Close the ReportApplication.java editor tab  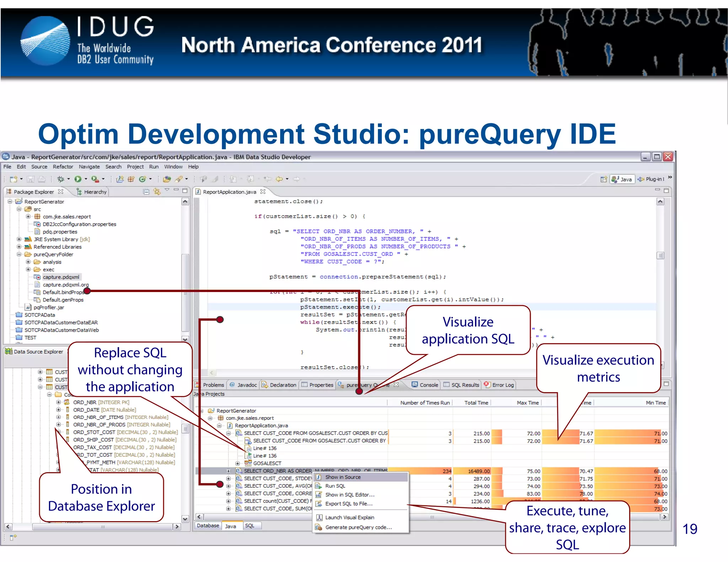point(263,191)
